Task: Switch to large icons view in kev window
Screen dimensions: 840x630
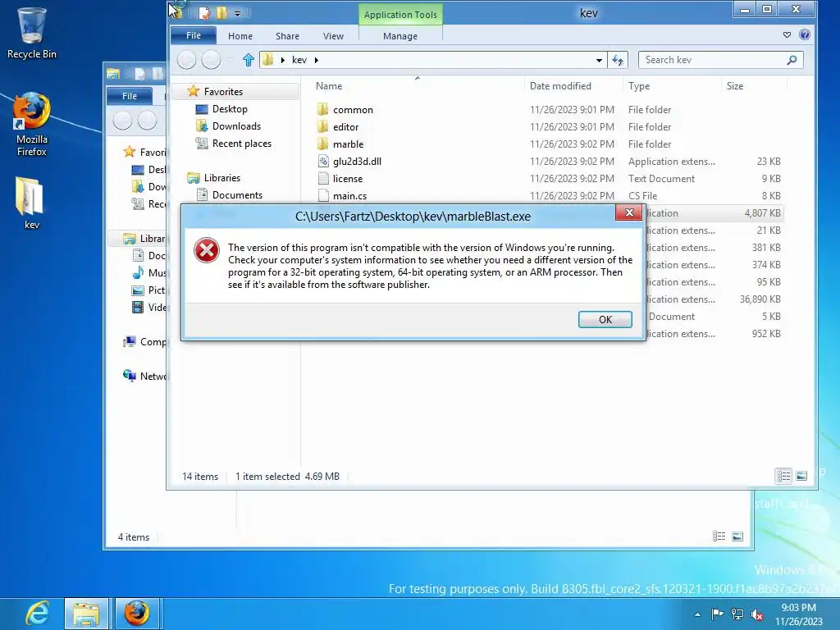Action: tap(801, 476)
